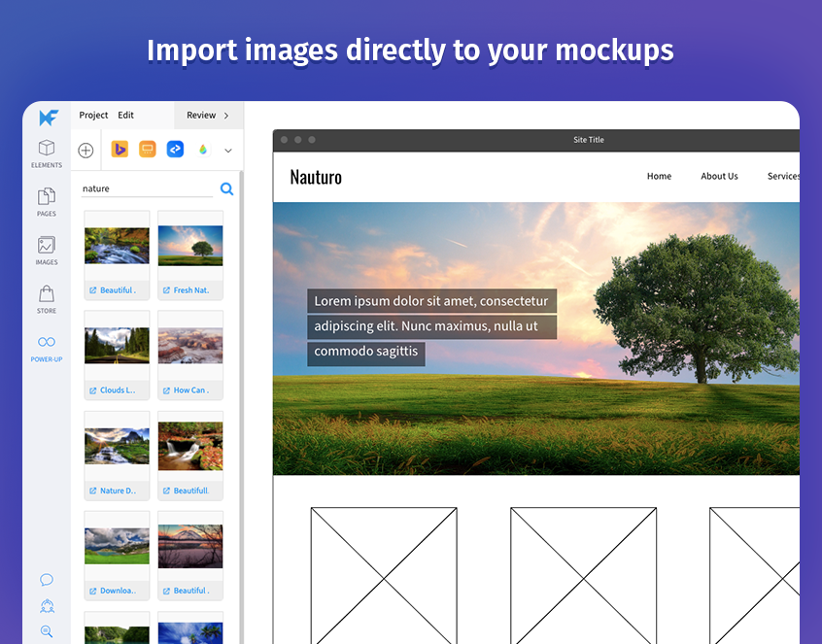This screenshot has height=644, width=822.
Task: Select the first image placeholder box
Action: point(384,575)
